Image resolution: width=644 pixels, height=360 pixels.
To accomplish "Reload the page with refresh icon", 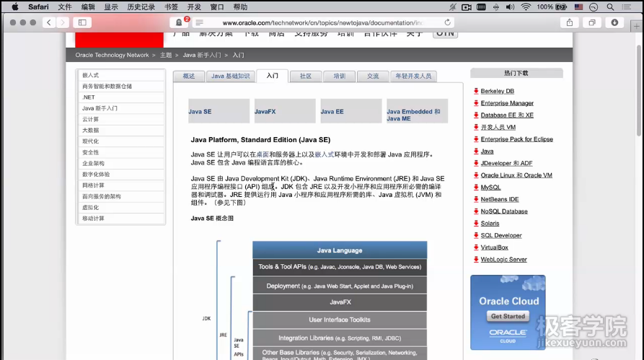I will coord(447,22).
